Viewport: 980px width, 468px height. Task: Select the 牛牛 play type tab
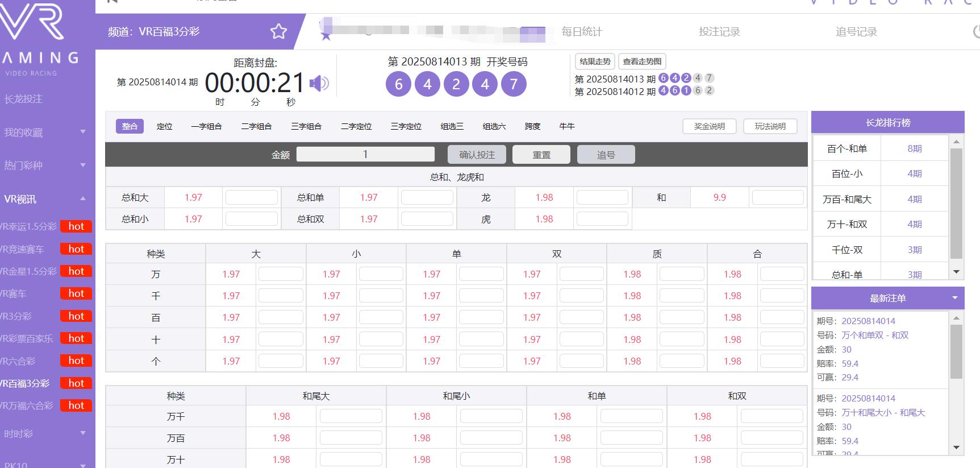point(566,126)
